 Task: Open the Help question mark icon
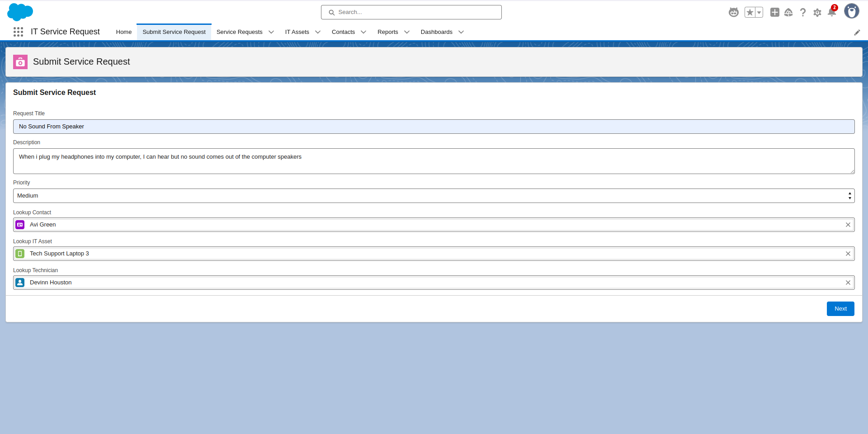point(803,13)
